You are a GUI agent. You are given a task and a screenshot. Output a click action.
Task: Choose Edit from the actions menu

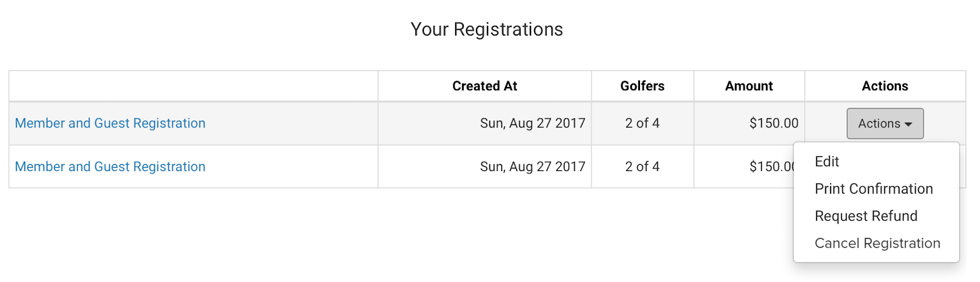(827, 162)
